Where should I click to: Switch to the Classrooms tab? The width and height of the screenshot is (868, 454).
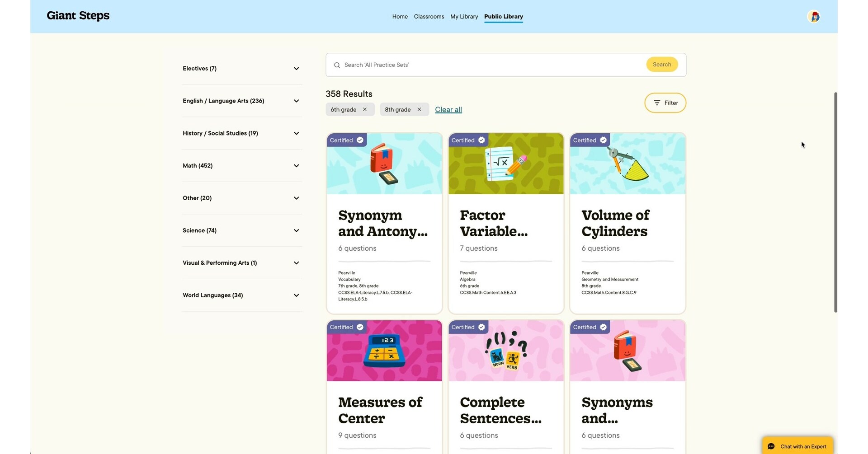[x=429, y=16]
